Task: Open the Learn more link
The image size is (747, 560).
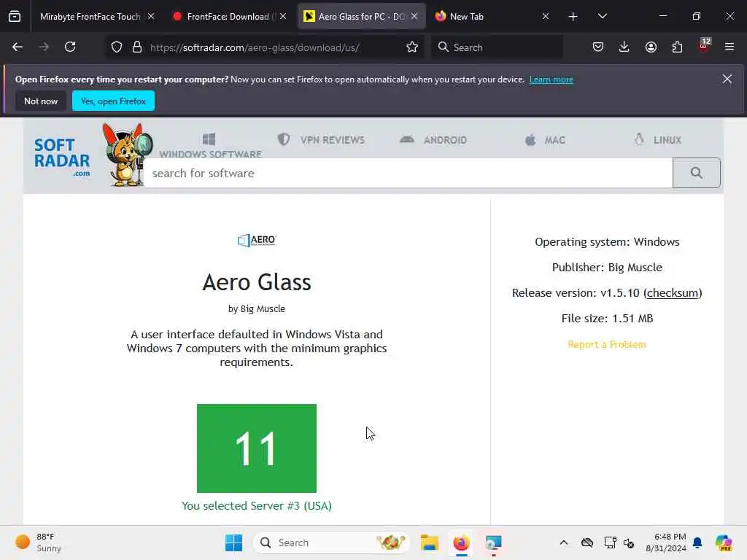Action: (551, 79)
